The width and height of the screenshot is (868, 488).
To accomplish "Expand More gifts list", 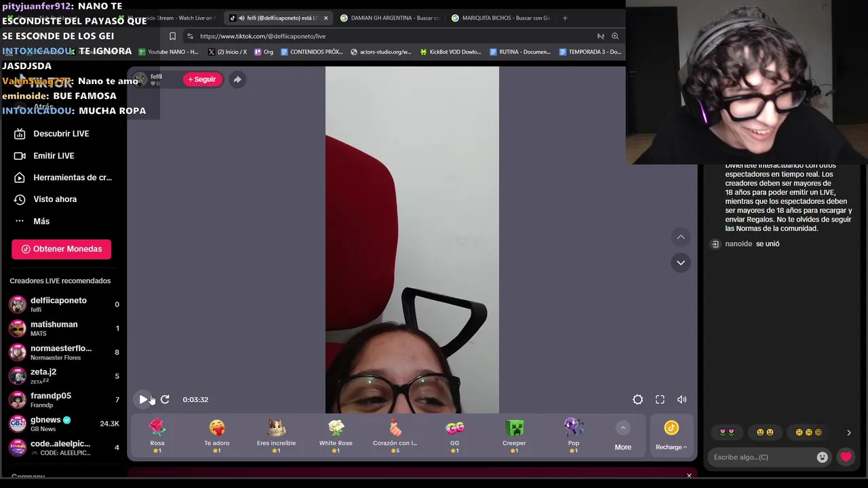I will point(623,436).
